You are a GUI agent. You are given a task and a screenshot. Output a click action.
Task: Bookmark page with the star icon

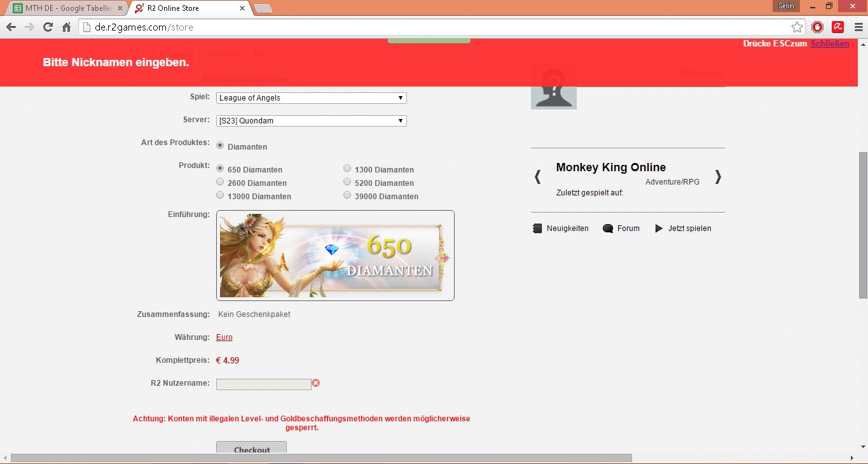(797, 27)
